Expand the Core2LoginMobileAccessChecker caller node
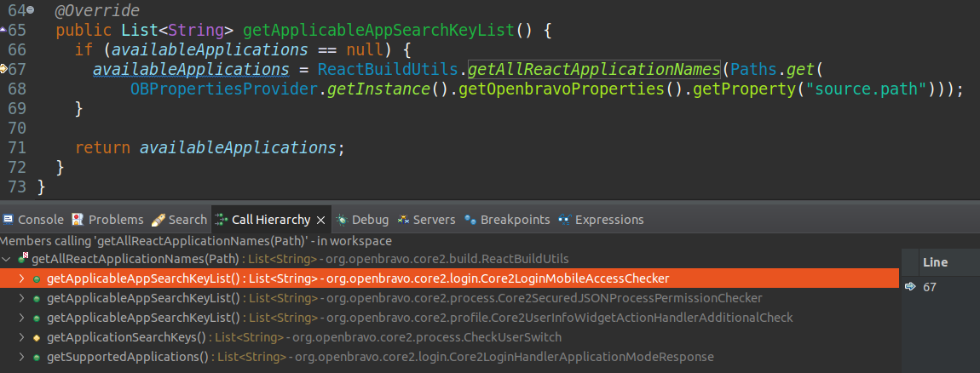980x373 pixels. [22, 278]
